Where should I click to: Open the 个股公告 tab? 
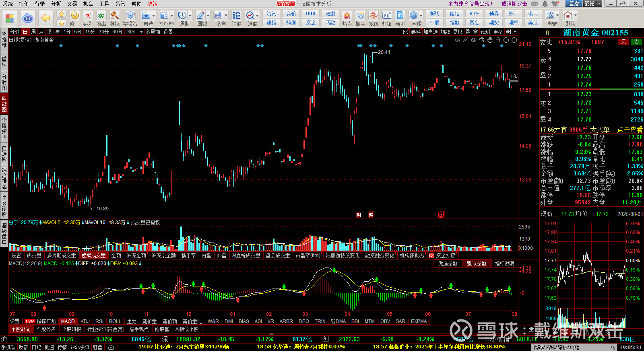46,329
